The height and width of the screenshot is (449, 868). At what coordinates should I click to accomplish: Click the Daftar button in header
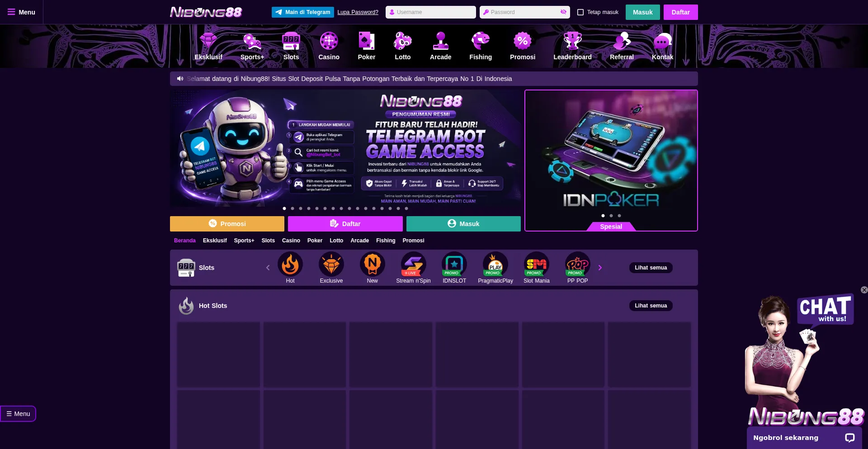[680, 12]
